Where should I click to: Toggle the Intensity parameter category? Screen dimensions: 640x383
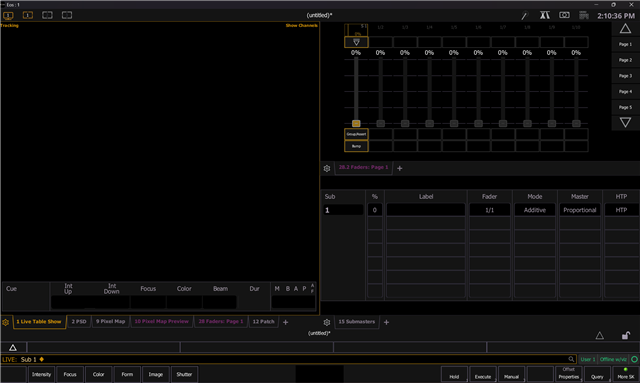[41, 374]
